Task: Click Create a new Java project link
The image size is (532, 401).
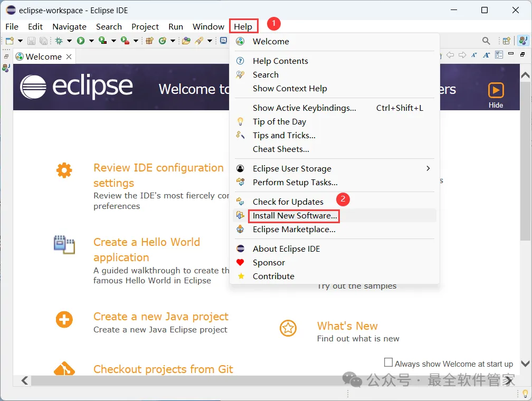Action: [161, 316]
